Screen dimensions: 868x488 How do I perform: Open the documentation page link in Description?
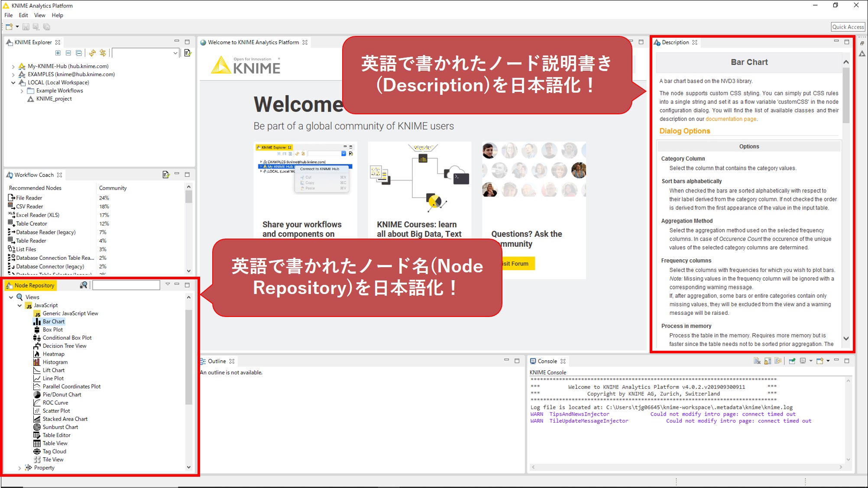pos(730,119)
